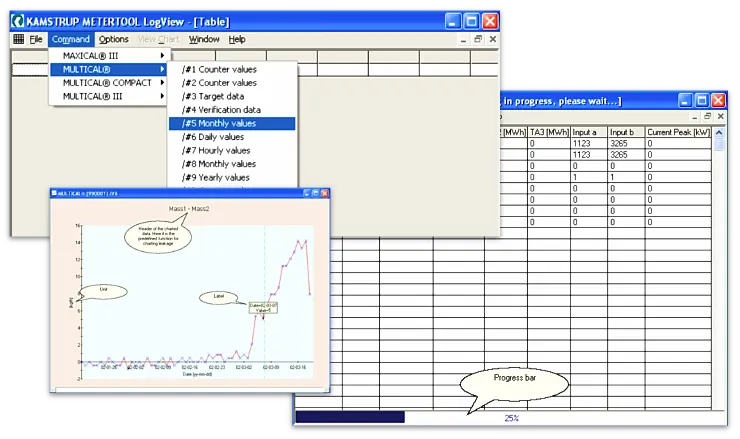
Task: Choose /#2 Counter values
Action: (x=232, y=83)
